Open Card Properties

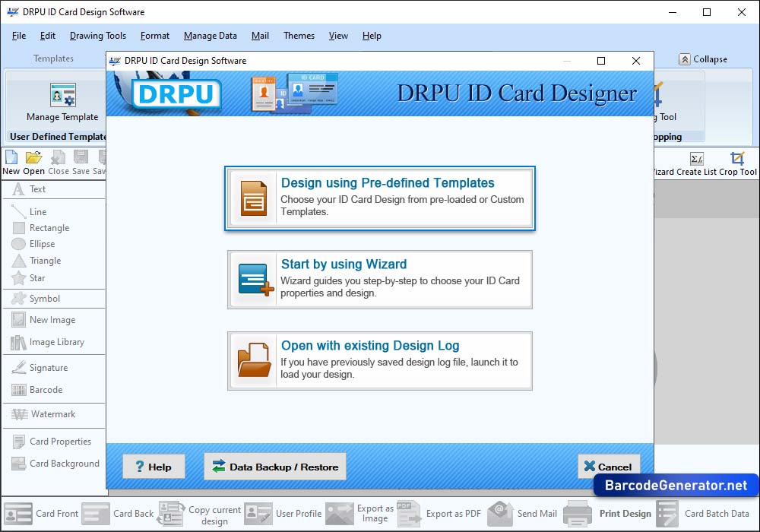click(52, 442)
